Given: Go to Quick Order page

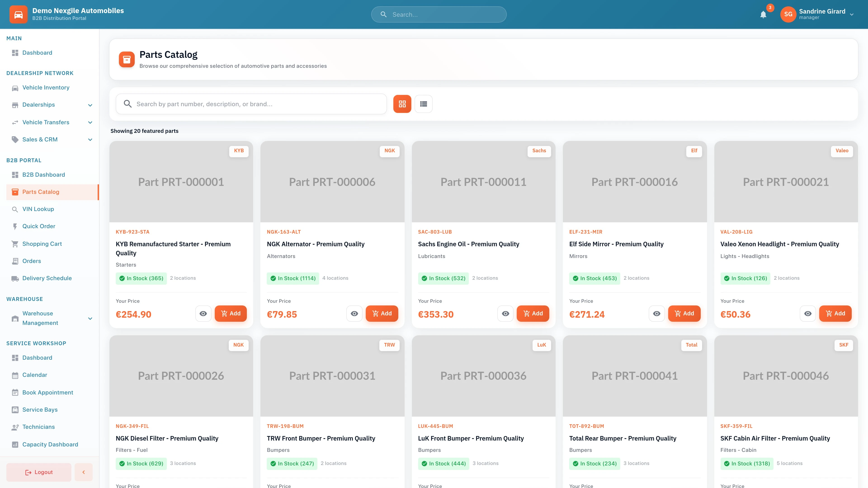Looking at the screenshot, I should pyautogui.click(x=39, y=226).
